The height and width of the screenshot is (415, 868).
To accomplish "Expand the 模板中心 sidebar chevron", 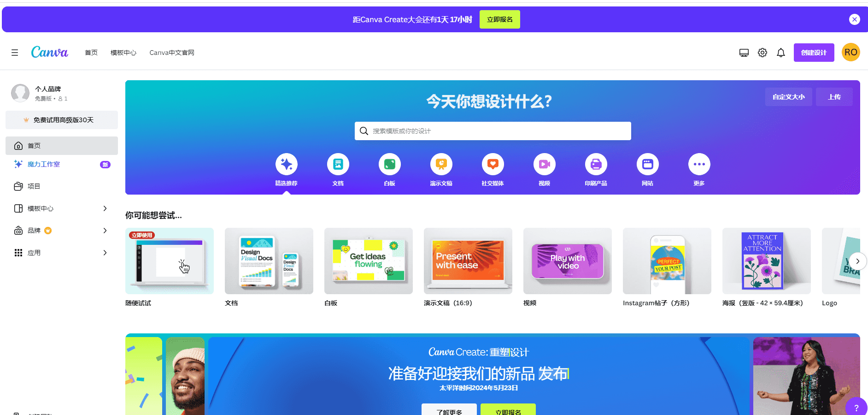I will 105,208.
